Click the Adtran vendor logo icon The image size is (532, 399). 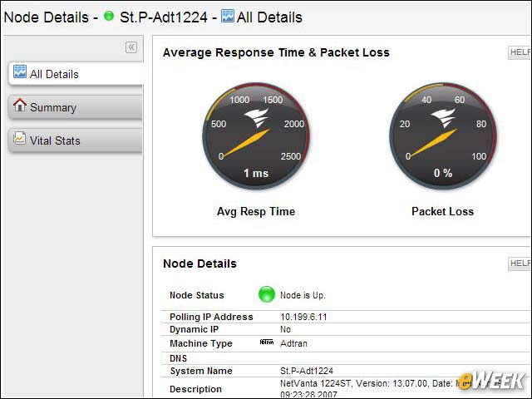(266, 342)
